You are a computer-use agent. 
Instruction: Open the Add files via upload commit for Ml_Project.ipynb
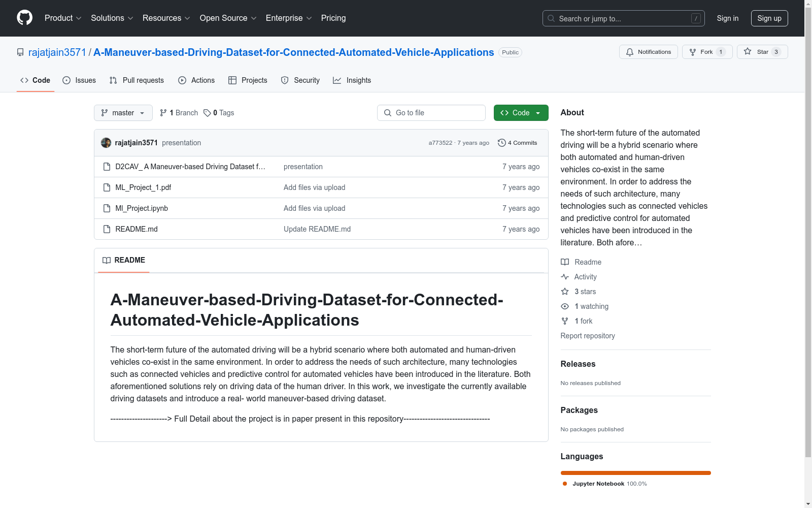tap(314, 208)
